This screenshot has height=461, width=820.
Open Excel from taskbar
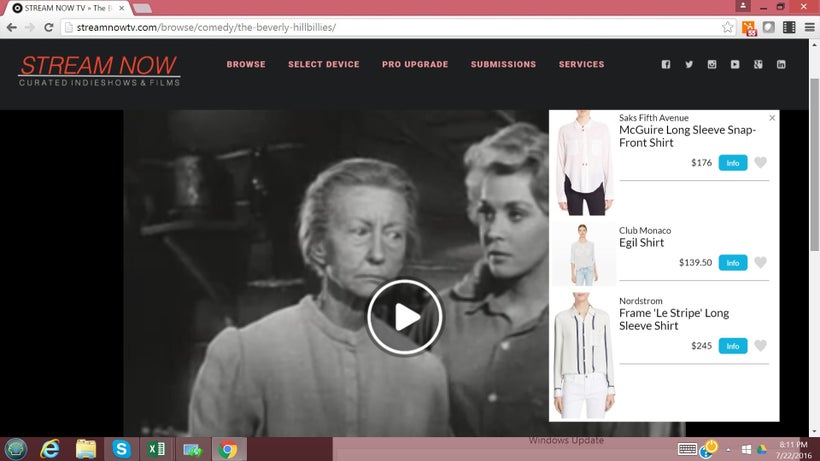click(x=156, y=449)
